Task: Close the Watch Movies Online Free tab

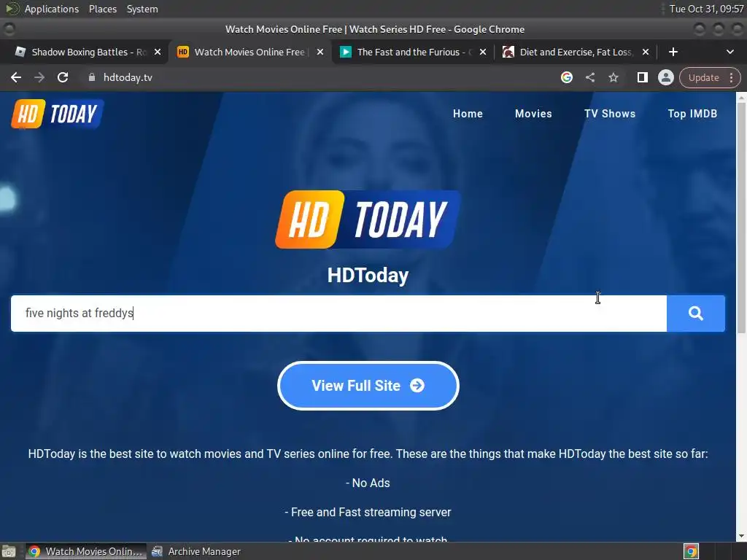Action: (320, 52)
